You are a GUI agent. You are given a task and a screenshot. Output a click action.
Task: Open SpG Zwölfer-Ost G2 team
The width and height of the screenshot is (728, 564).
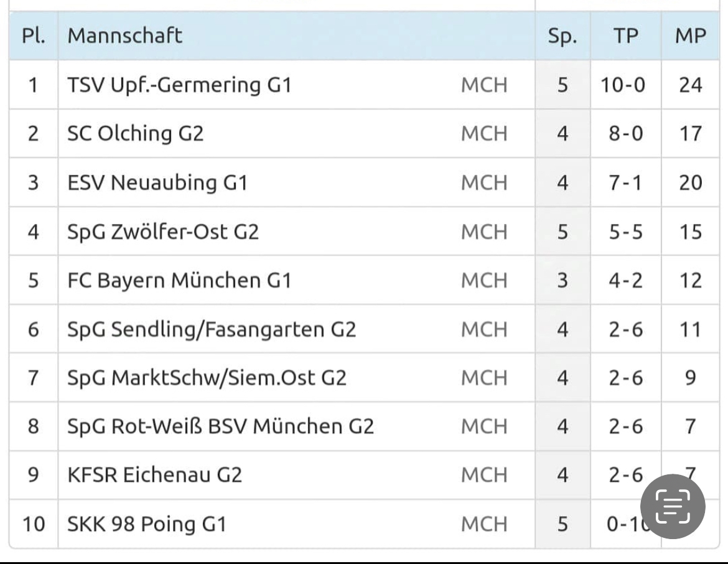click(x=163, y=232)
